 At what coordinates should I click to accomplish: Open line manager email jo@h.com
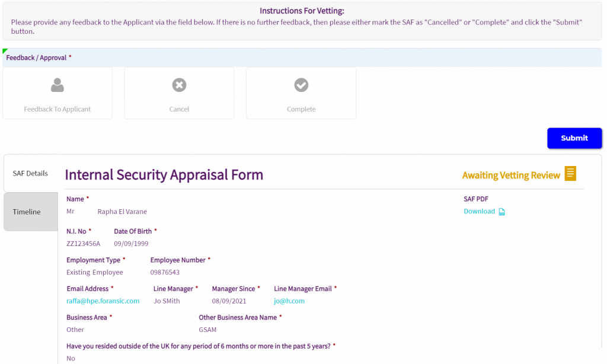(x=289, y=301)
